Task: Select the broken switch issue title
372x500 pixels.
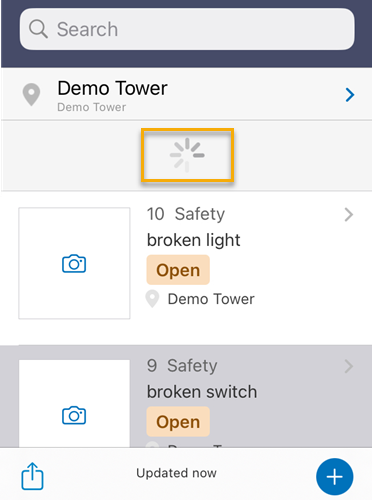Action: (202, 392)
